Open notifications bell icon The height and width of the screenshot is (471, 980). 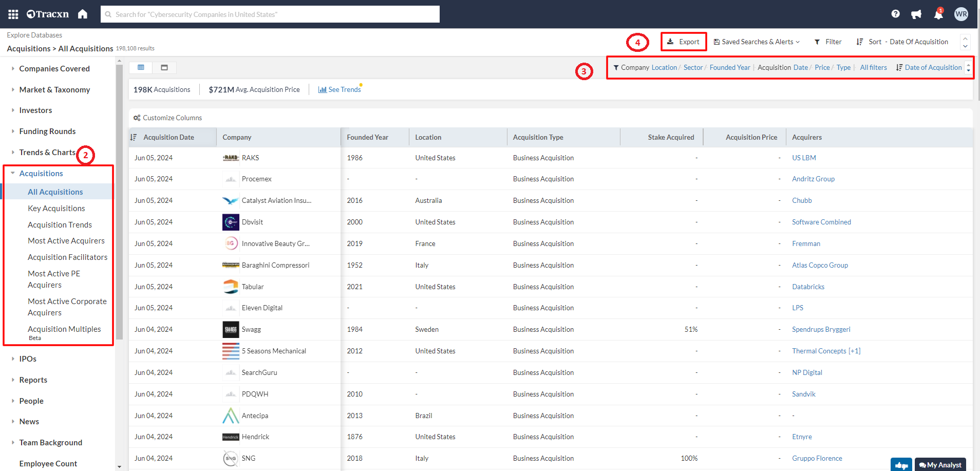(938, 14)
